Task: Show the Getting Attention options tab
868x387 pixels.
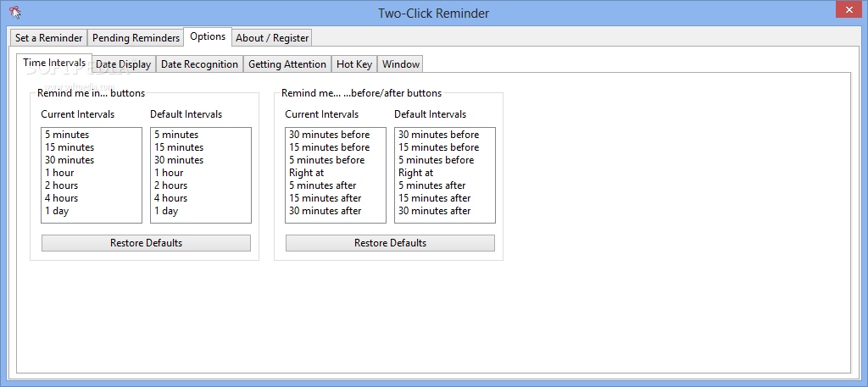Action: [x=287, y=64]
